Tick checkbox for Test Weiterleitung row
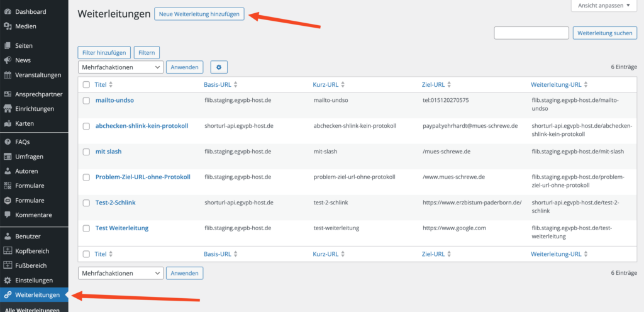Viewport: 644px width, 312px height. point(87,228)
